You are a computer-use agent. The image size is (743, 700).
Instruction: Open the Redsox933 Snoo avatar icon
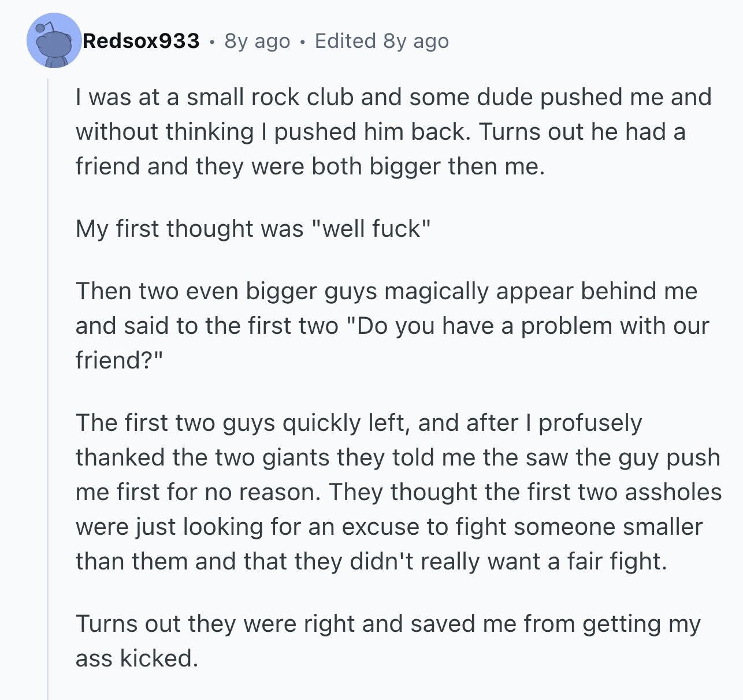[x=54, y=40]
